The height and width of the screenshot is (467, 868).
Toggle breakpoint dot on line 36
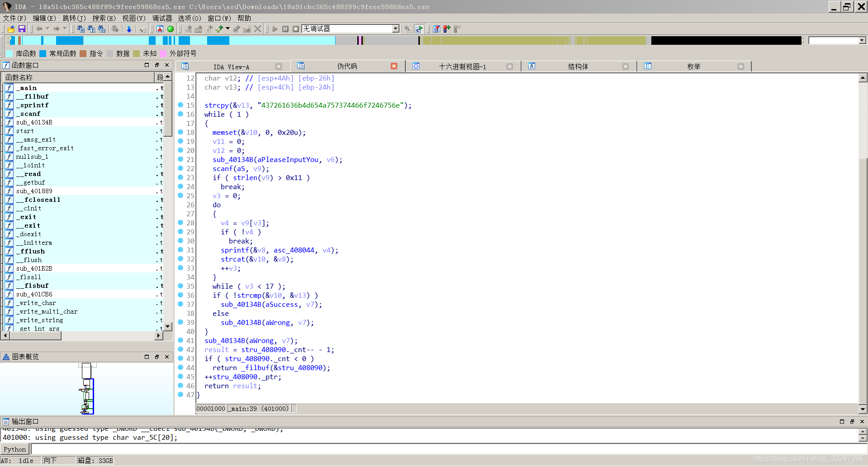point(180,295)
